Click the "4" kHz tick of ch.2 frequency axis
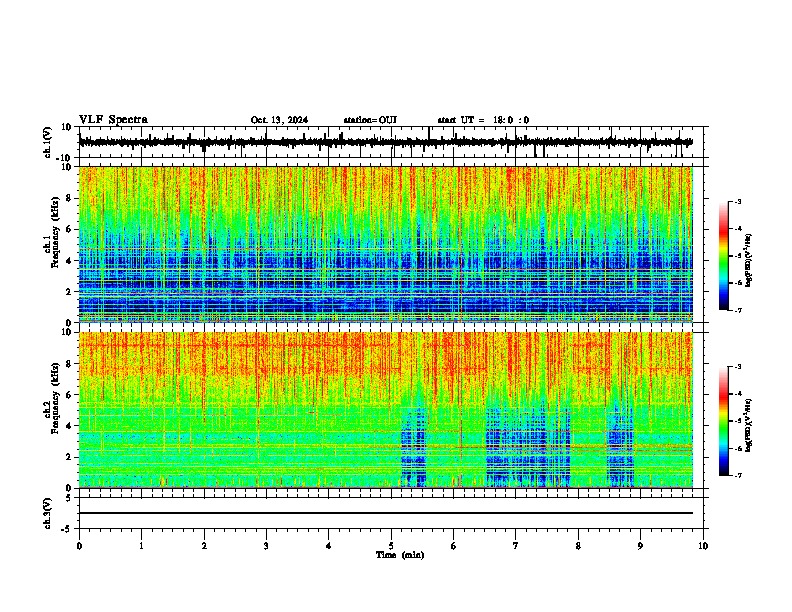792x612 pixels. tap(69, 426)
